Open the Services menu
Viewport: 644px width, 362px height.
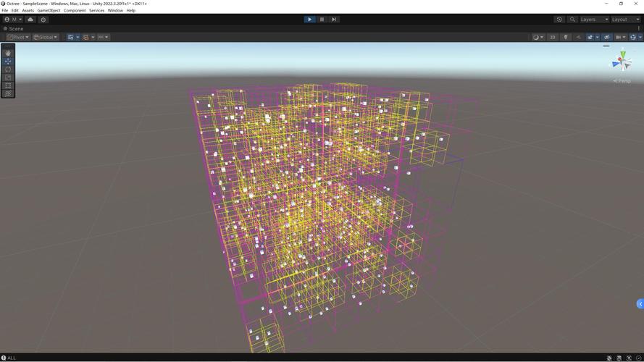tap(97, 10)
